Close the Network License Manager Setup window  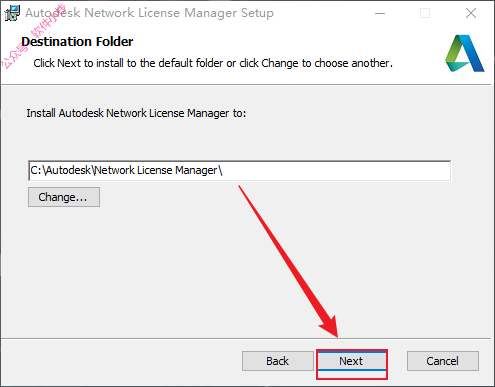click(471, 13)
